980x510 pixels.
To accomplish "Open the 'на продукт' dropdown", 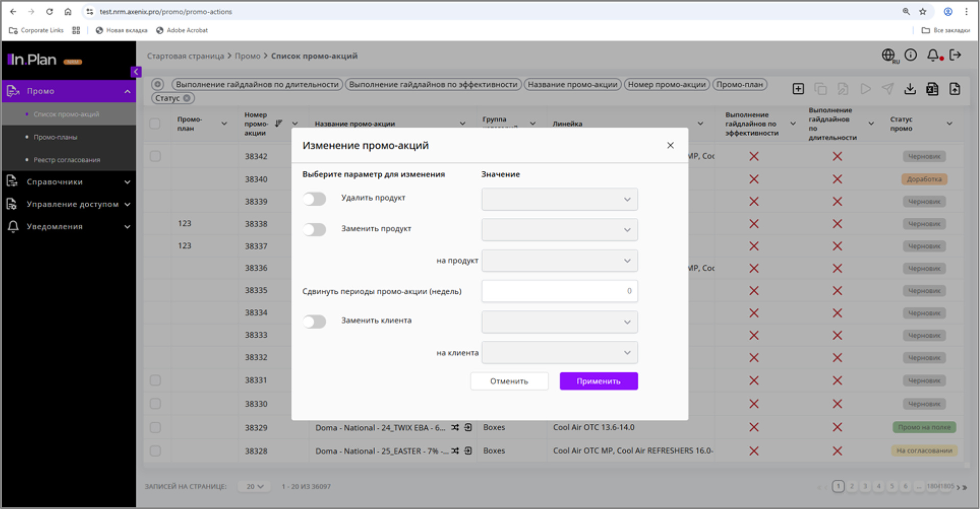I will click(559, 261).
